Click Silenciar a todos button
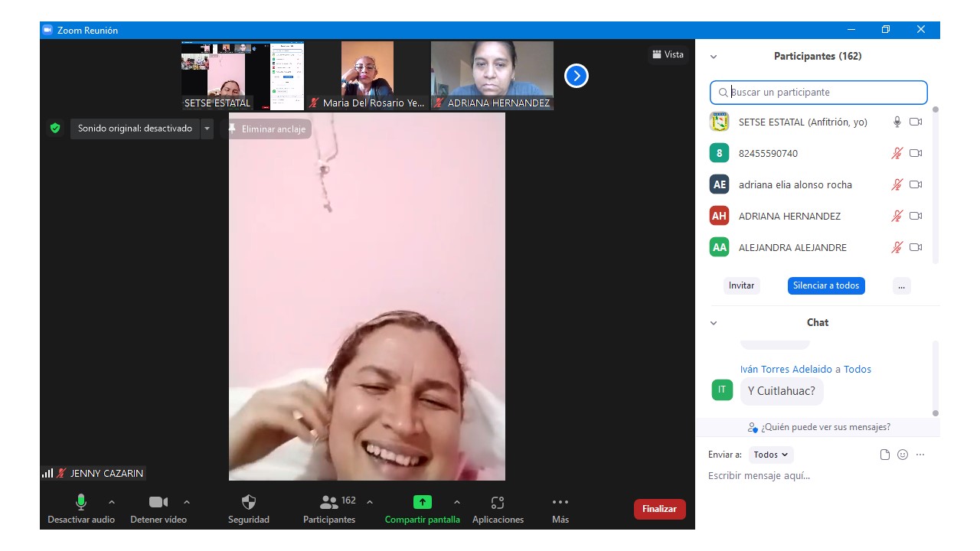Viewport: 980px width, 551px height. [826, 285]
